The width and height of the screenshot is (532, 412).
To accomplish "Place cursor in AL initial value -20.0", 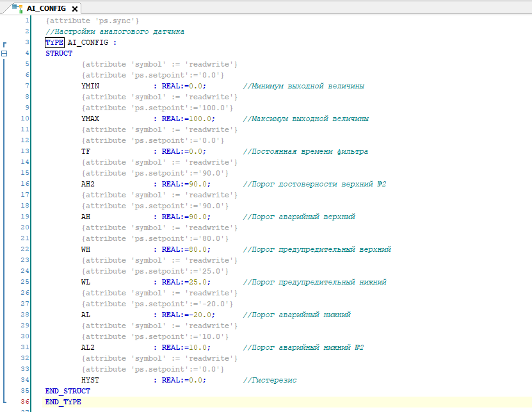I will [200, 315].
